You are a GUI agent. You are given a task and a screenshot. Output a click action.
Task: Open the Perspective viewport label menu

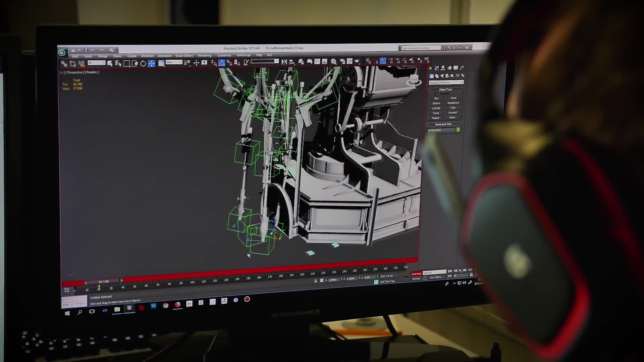click(x=74, y=72)
